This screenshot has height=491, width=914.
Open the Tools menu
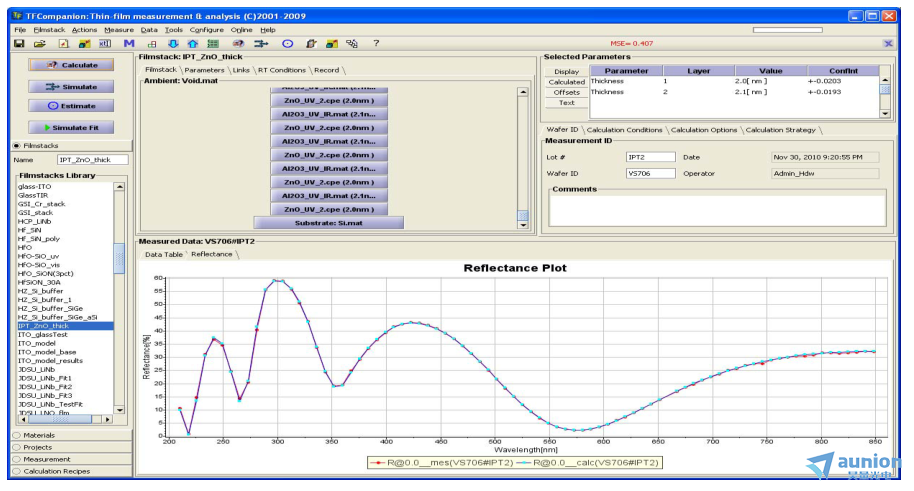pos(174,30)
